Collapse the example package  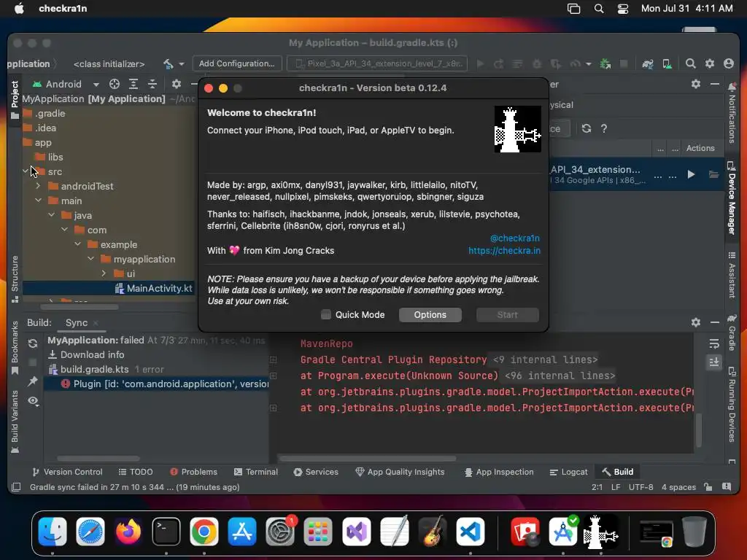[77, 244]
